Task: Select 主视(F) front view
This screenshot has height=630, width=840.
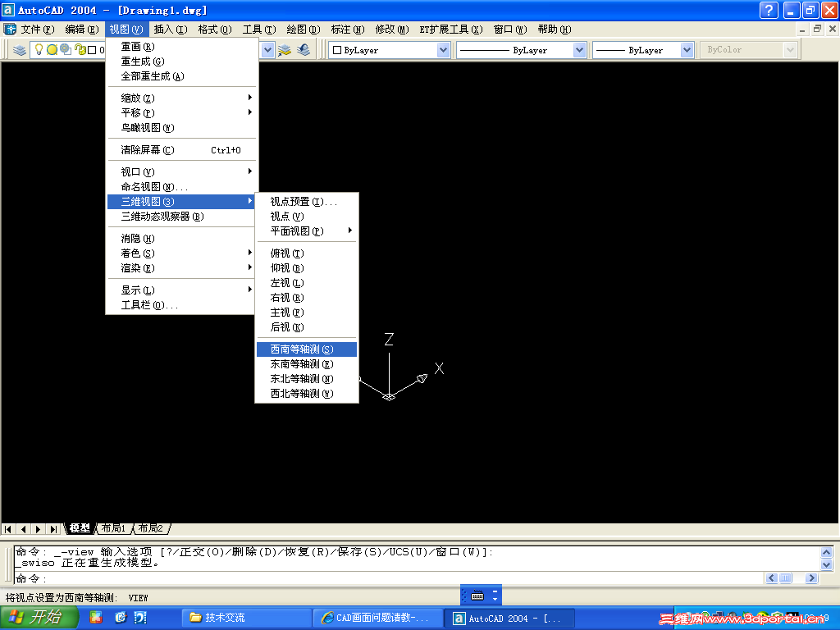Action: tap(307, 313)
